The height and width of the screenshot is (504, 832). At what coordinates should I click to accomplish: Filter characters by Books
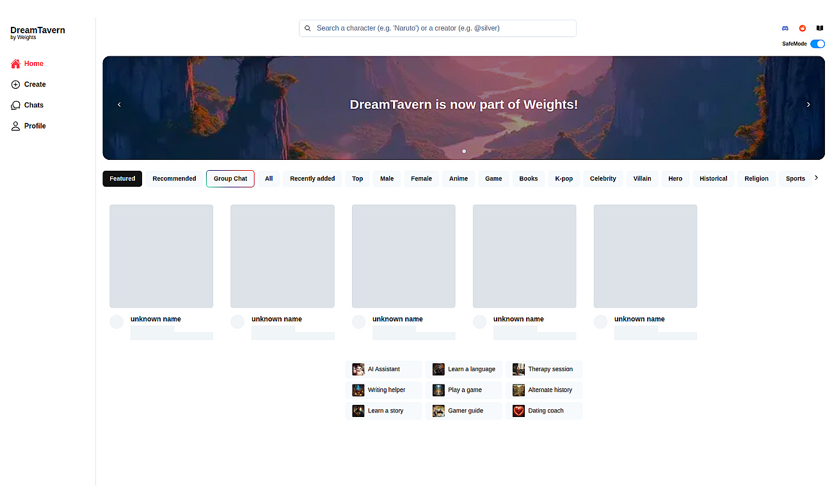coord(529,179)
